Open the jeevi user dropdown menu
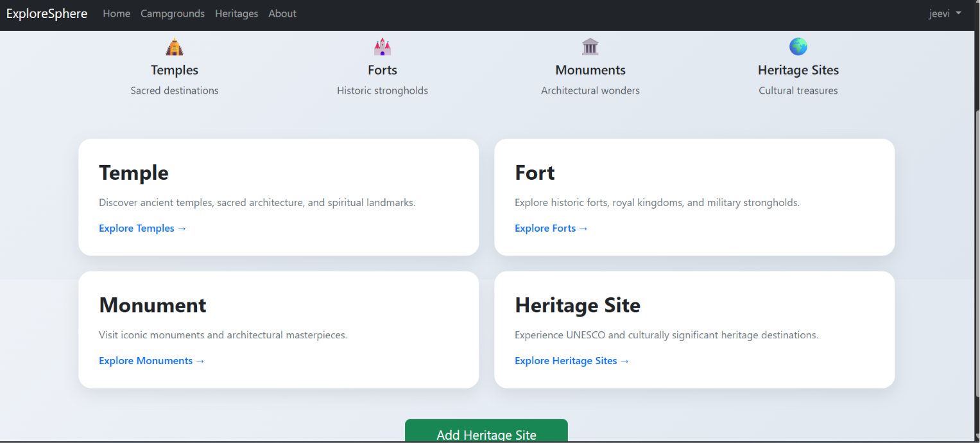Image resolution: width=980 pixels, height=443 pixels. click(x=945, y=13)
